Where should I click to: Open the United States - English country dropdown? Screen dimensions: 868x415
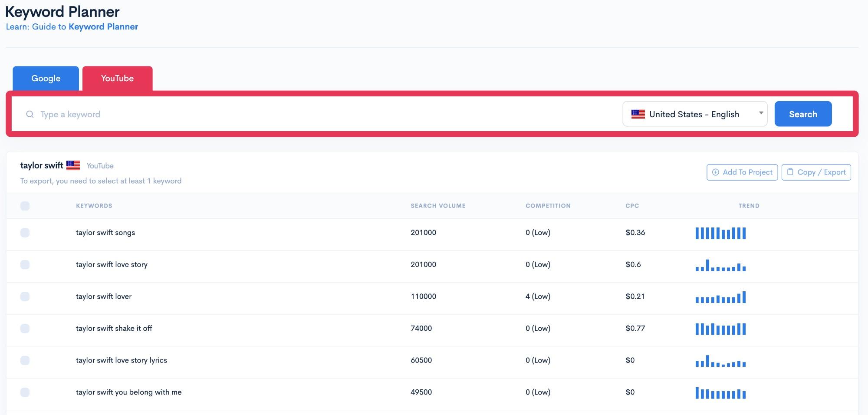click(695, 114)
